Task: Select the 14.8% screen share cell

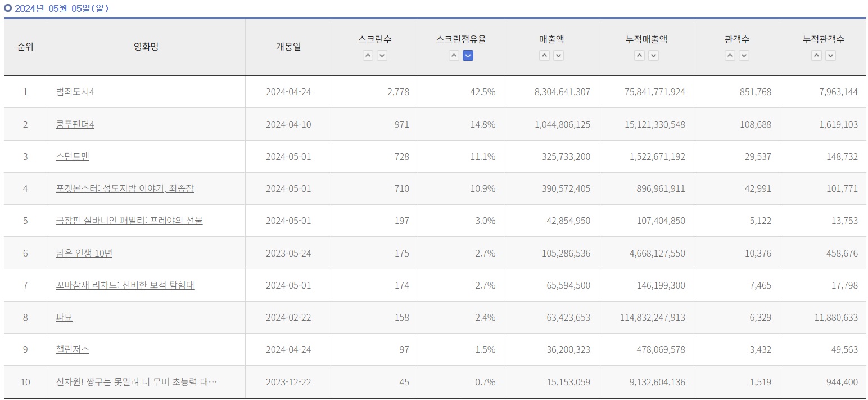Action: coord(461,124)
